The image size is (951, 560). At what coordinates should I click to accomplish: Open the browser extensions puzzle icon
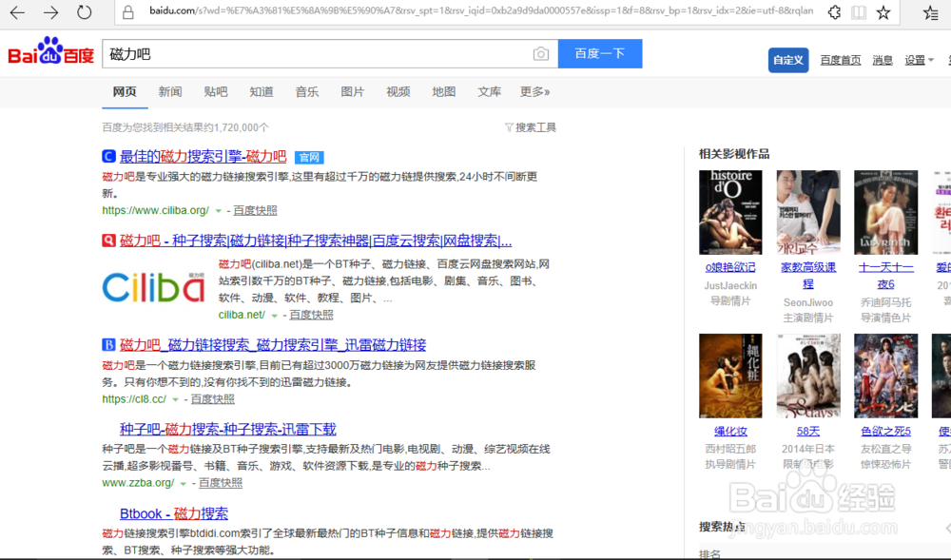pos(835,12)
